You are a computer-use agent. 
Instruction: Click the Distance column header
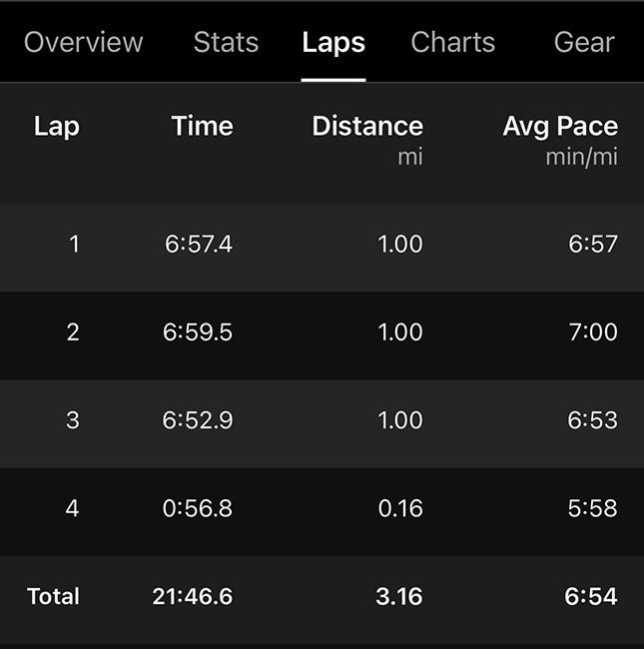[x=366, y=127]
